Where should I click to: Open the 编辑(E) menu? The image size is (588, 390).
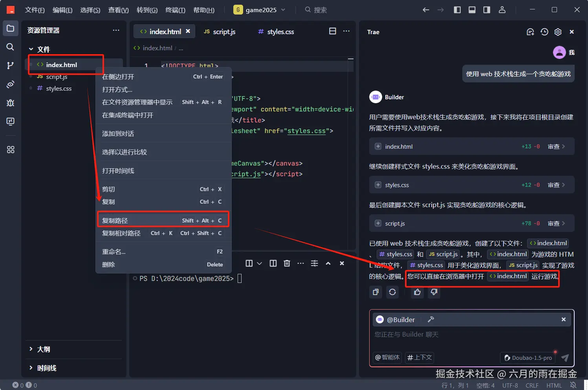pyautogui.click(x=63, y=10)
